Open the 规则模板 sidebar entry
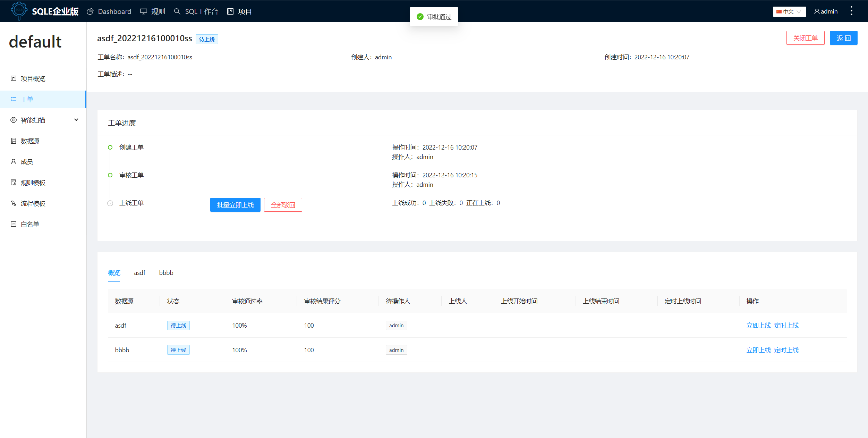868x438 pixels. (x=33, y=182)
